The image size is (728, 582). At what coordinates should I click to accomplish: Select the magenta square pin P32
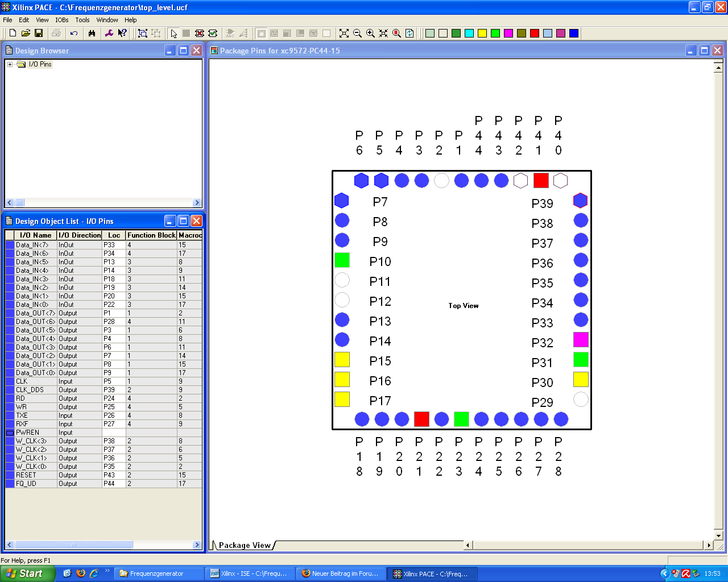(x=581, y=340)
